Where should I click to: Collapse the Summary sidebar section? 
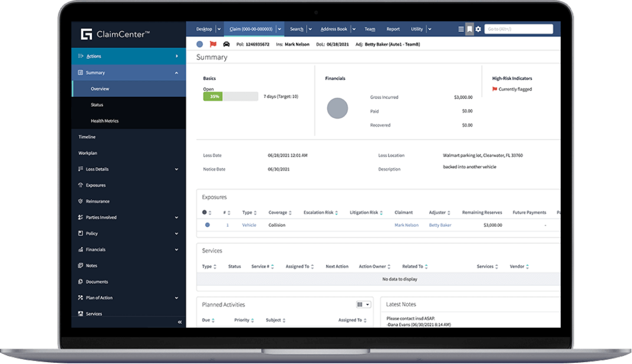(x=176, y=72)
